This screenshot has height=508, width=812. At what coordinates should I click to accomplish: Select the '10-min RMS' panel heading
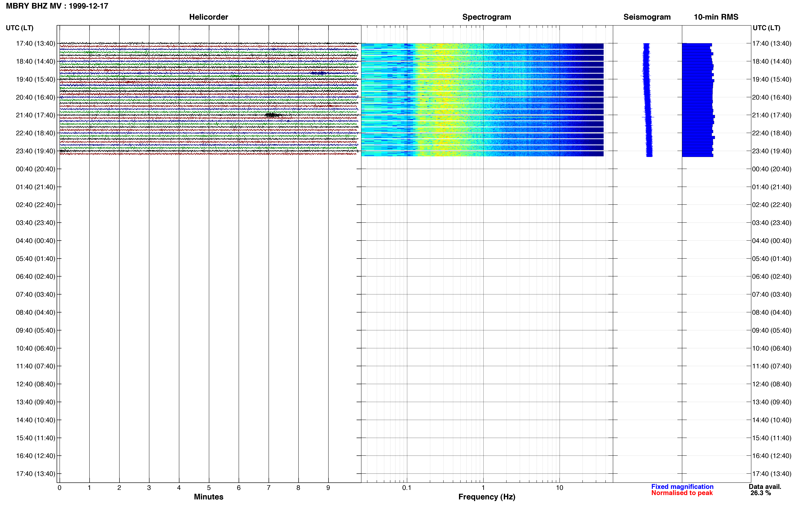coord(716,17)
